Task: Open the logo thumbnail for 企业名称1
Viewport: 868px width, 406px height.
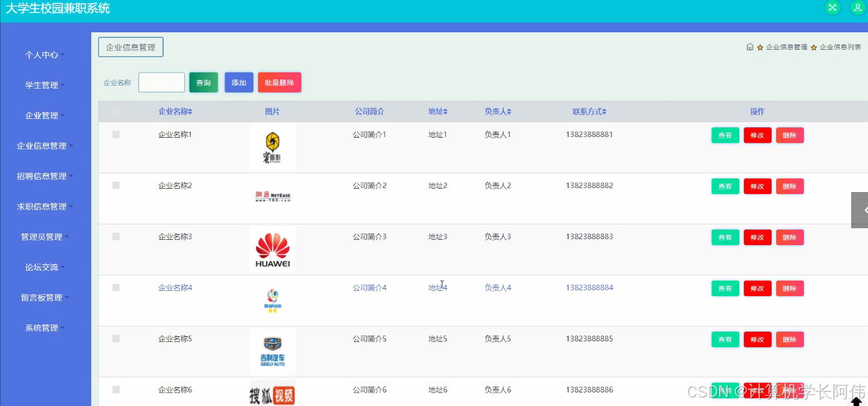Action: [x=272, y=147]
